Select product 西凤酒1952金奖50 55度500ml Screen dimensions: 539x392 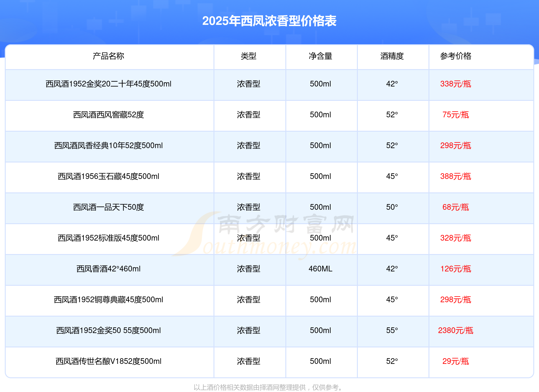point(108,330)
